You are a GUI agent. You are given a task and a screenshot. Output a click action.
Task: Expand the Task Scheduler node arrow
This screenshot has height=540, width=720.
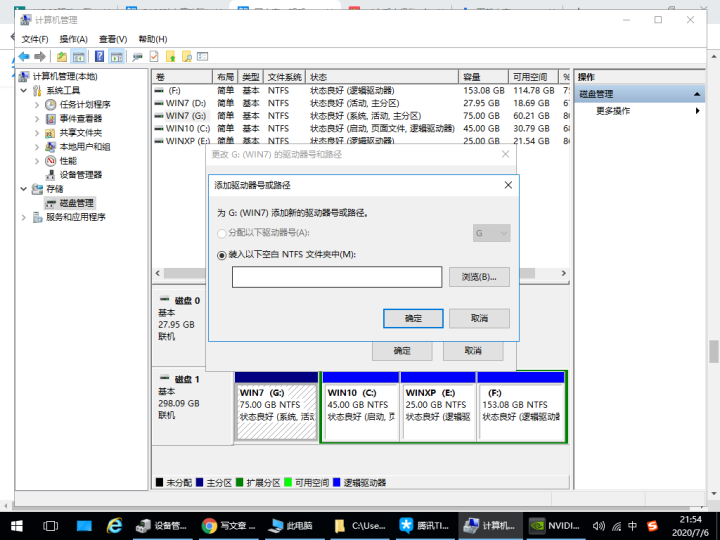pos(37,105)
